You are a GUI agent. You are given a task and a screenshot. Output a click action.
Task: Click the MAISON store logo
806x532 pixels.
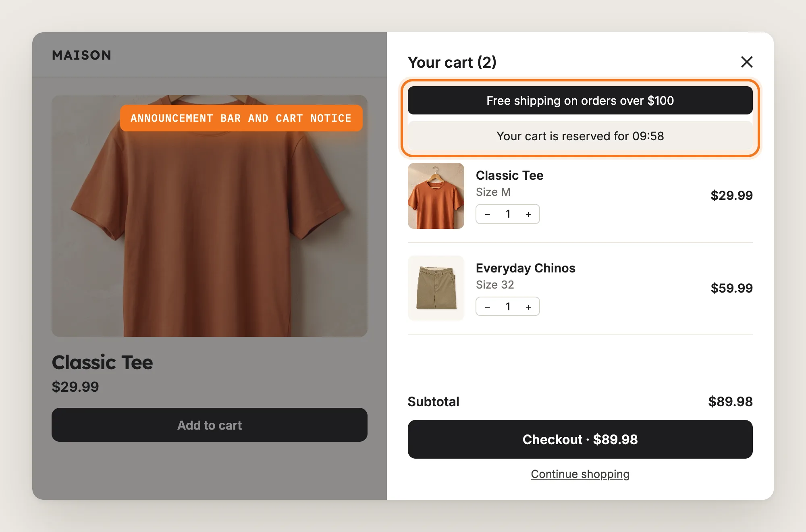tap(82, 55)
